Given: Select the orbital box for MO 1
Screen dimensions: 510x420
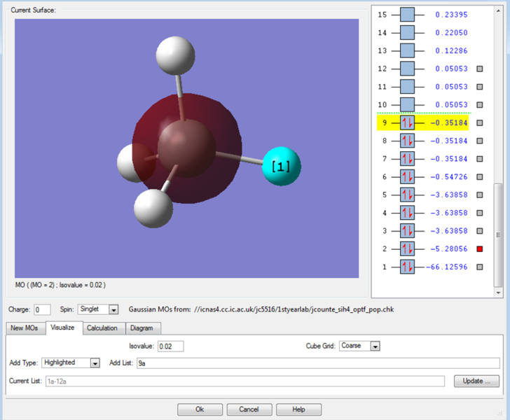Looking at the screenshot, I should coord(407,267).
